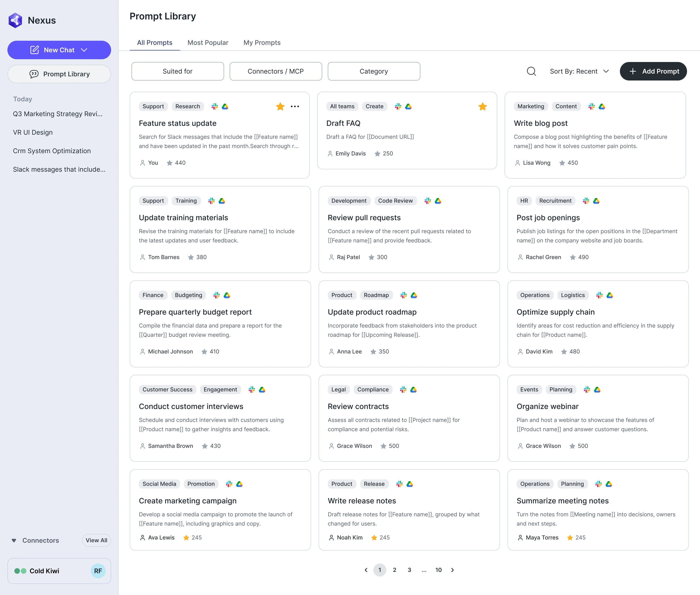Open three-dots menu on Feature status update
The height and width of the screenshot is (595, 700).
(295, 107)
